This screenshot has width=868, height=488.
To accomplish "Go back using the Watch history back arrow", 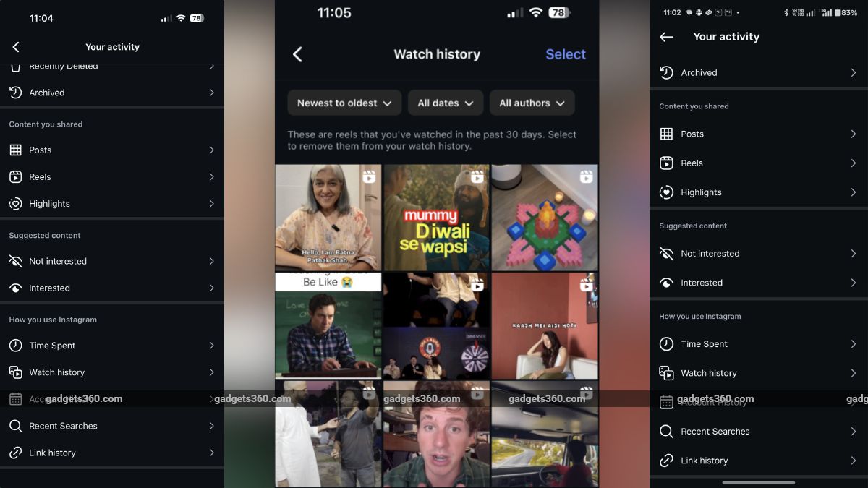I will coord(297,53).
